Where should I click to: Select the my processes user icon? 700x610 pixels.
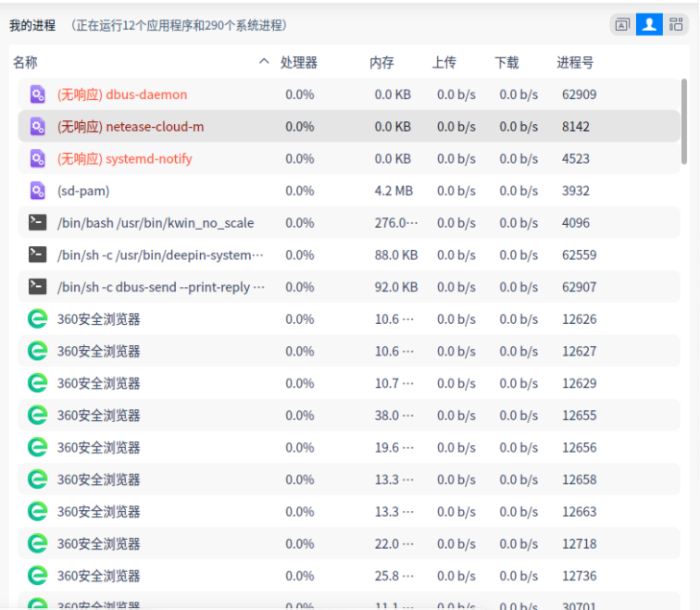(x=649, y=25)
